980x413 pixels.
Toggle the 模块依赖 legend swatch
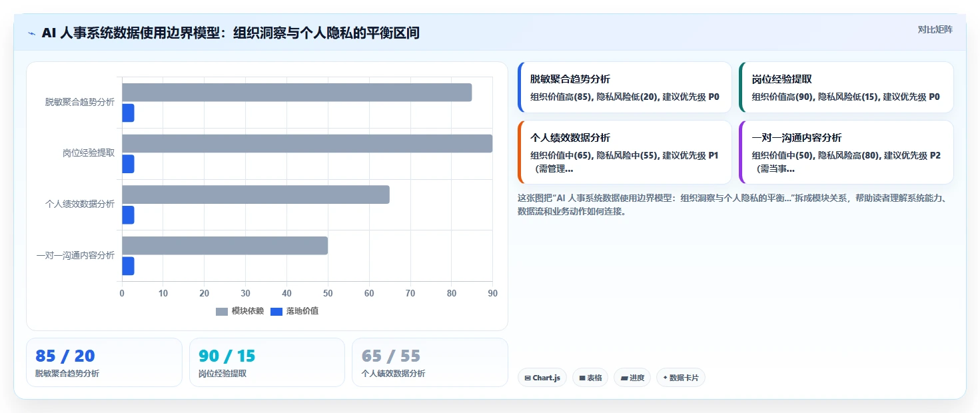click(222, 311)
